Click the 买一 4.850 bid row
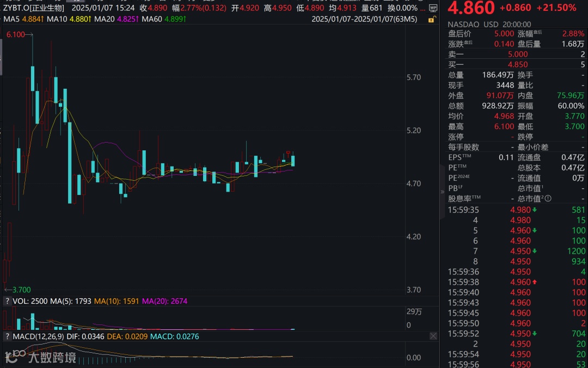This screenshot has height=368, width=588. click(x=516, y=65)
